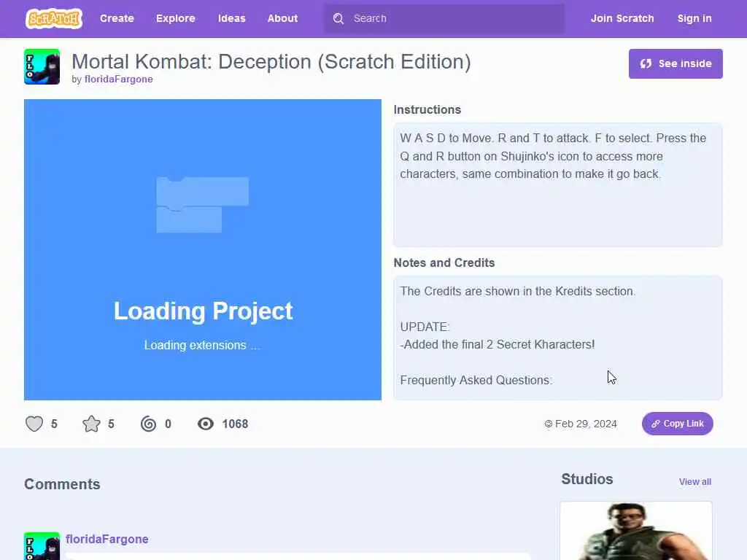Favorite the project with the star icon
The height and width of the screenshot is (560, 747).
(x=91, y=424)
